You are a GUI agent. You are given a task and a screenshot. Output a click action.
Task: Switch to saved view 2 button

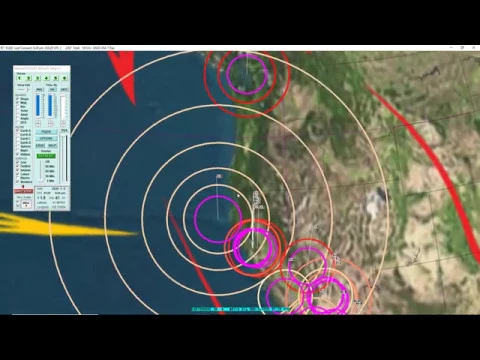29,78
